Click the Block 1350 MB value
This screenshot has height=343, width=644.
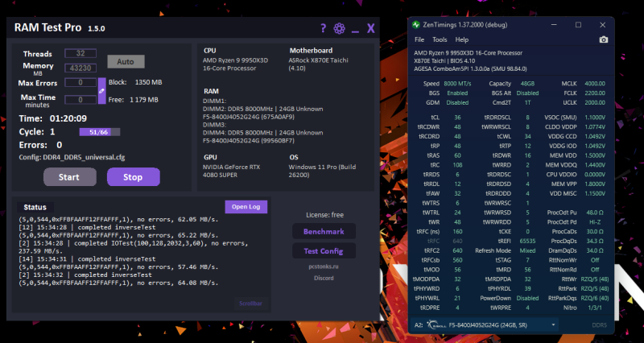(148, 82)
